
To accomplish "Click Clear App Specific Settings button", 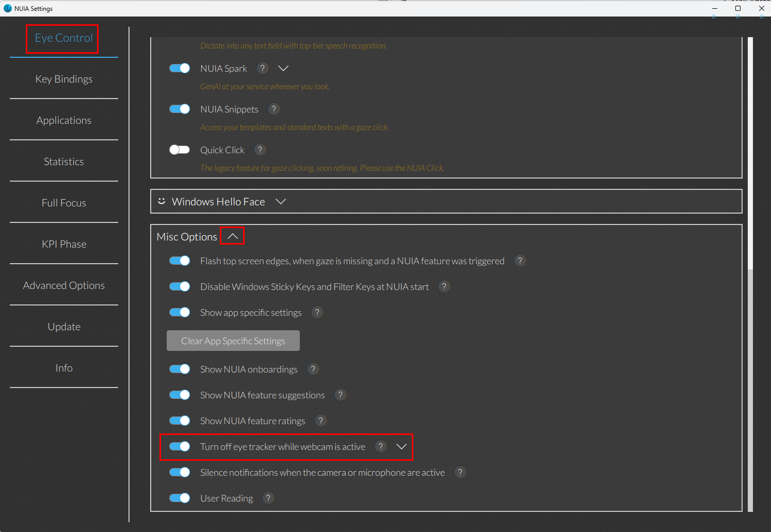I will (233, 341).
